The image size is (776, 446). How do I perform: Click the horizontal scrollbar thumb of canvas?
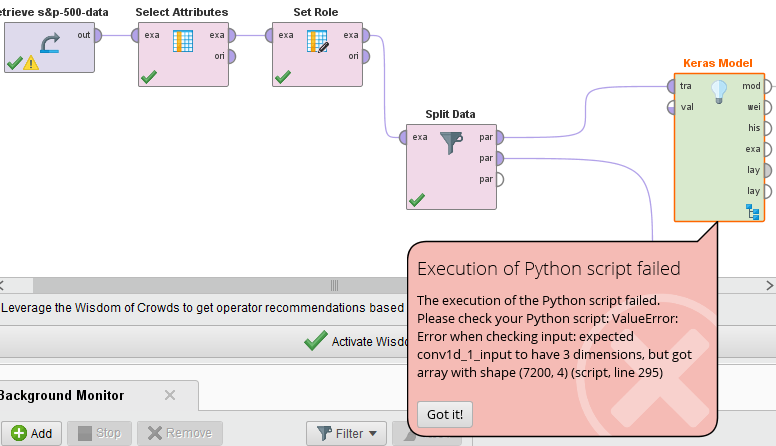pos(334,286)
